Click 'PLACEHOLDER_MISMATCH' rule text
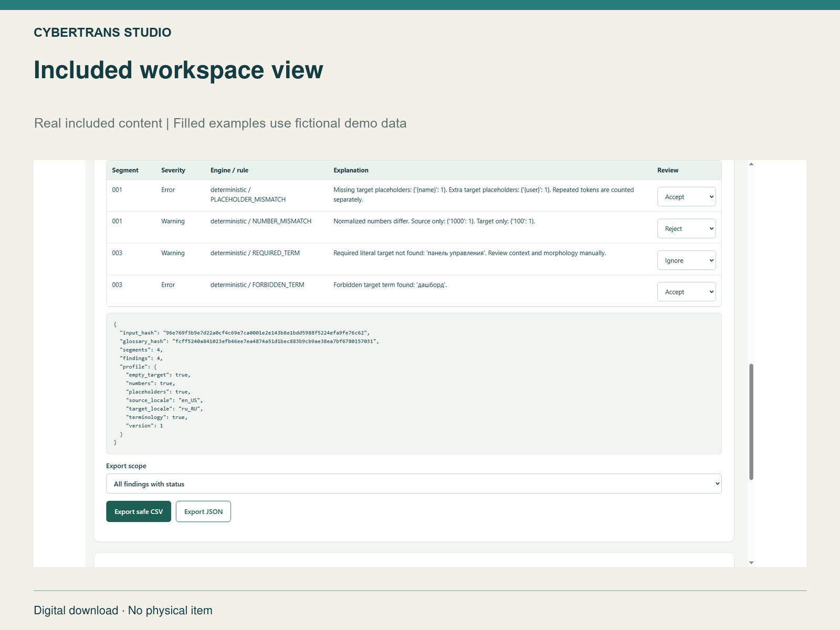The height and width of the screenshot is (630, 840). tap(248, 199)
